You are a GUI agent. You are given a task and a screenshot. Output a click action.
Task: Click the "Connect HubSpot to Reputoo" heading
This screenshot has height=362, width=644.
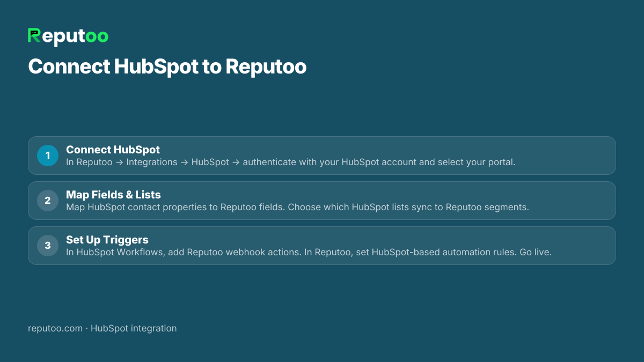point(167,67)
